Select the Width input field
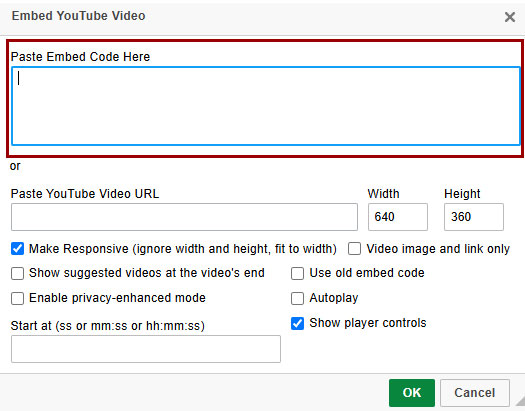Viewport: 525px width, 411px height. pos(398,217)
